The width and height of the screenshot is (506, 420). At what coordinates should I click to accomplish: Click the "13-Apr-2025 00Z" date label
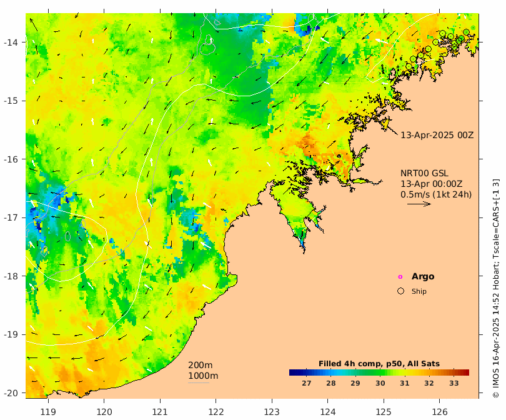click(437, 135)
